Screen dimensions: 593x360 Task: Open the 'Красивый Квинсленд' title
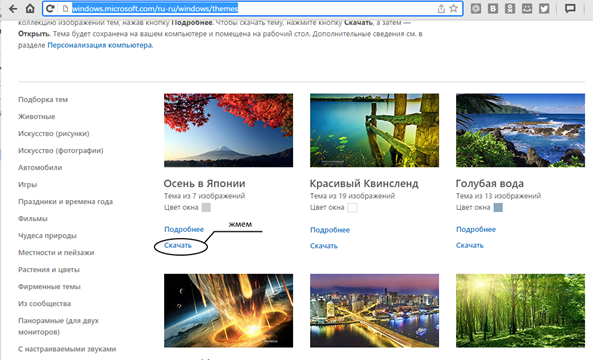point(364,183)
